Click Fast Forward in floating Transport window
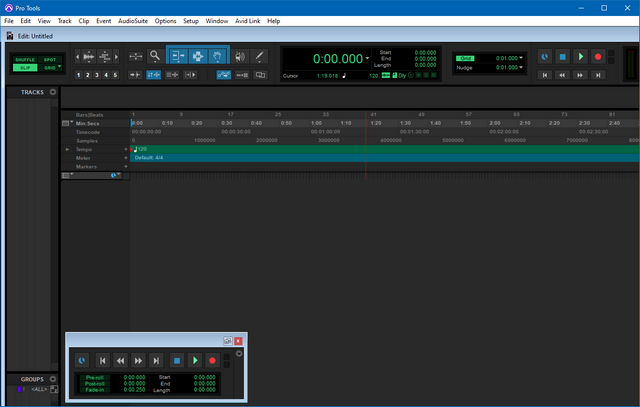Image resolution: width=640 pixels, height=407 pixels. (138, 360)
